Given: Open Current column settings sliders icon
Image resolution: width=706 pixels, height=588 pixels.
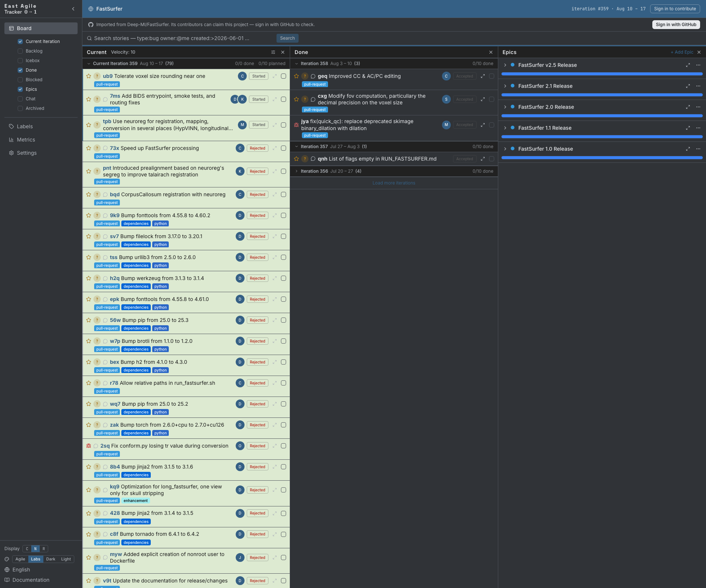Looking at the screenshot, I should pos(273,52).
